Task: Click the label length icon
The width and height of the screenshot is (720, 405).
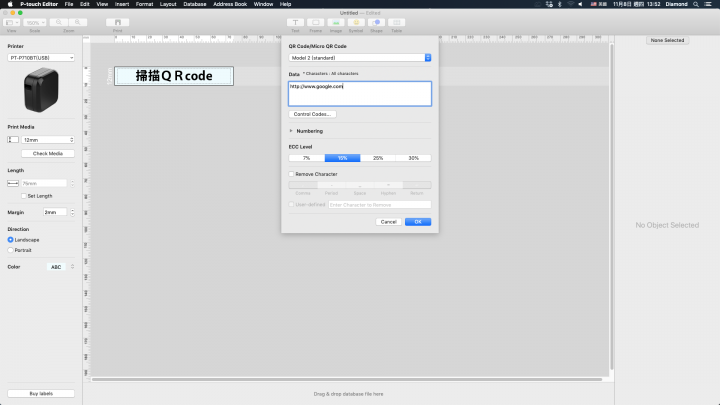Action: pos(13,183)
